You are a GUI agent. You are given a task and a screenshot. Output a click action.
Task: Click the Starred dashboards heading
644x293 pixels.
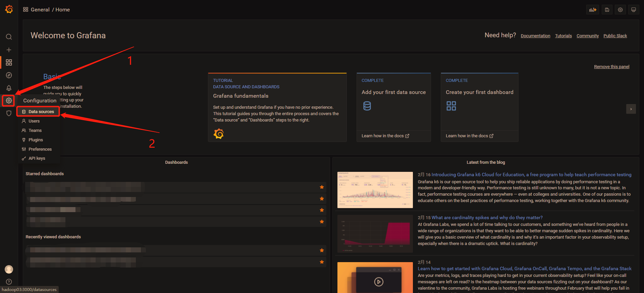45,174
